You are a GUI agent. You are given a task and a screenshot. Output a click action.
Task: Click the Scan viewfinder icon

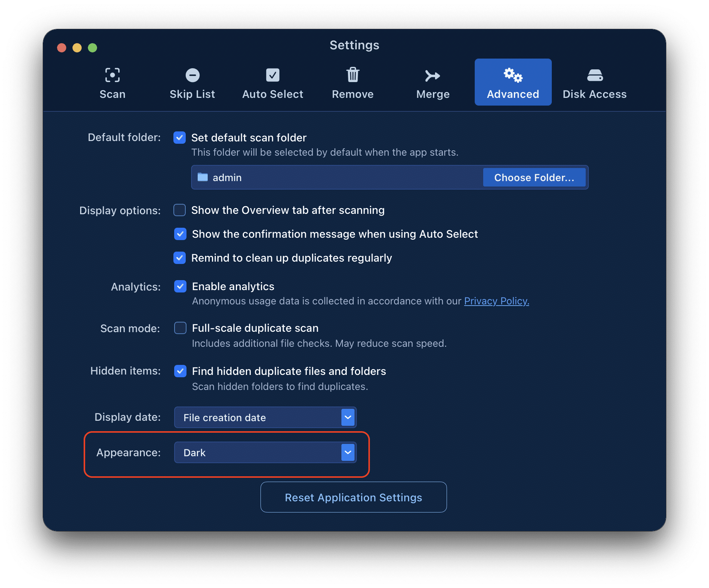point(112,75)
